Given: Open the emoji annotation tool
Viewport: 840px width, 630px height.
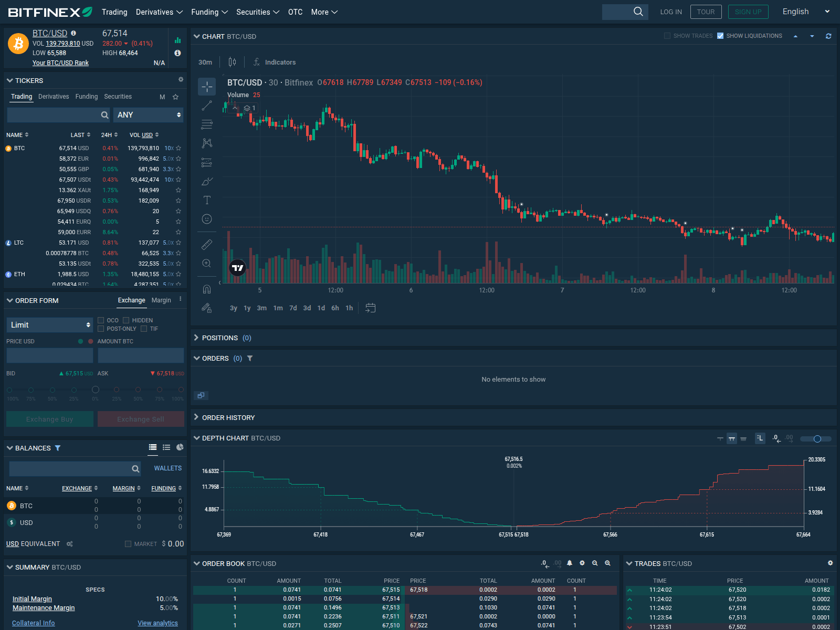Looking at the screenshot, I should pyautogui.click(x=207, y=219).
